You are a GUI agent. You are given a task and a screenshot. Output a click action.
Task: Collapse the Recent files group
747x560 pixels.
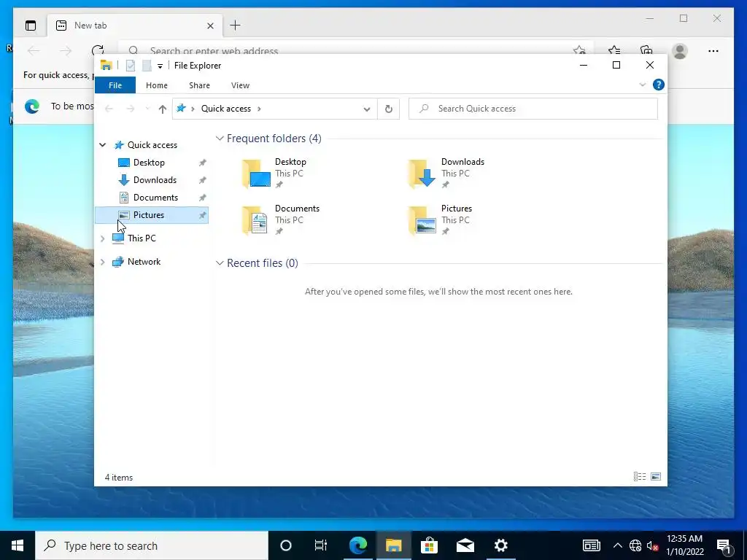[x=220, y=263]
